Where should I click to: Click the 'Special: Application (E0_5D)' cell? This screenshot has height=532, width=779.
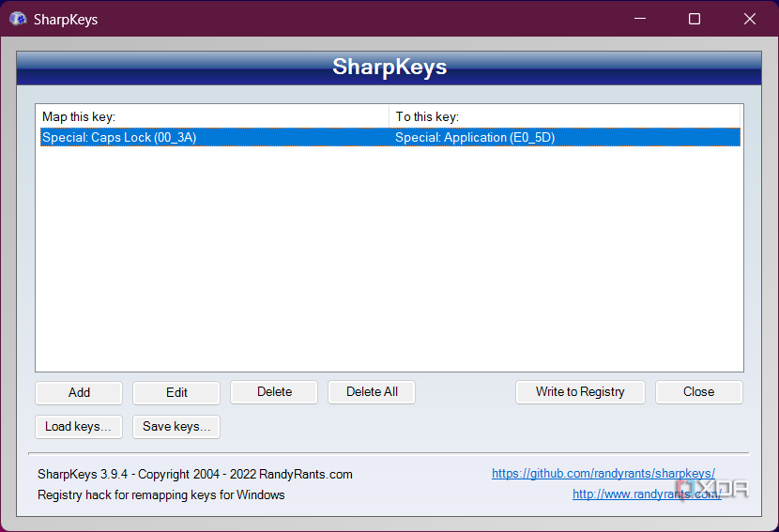point(475,137)
